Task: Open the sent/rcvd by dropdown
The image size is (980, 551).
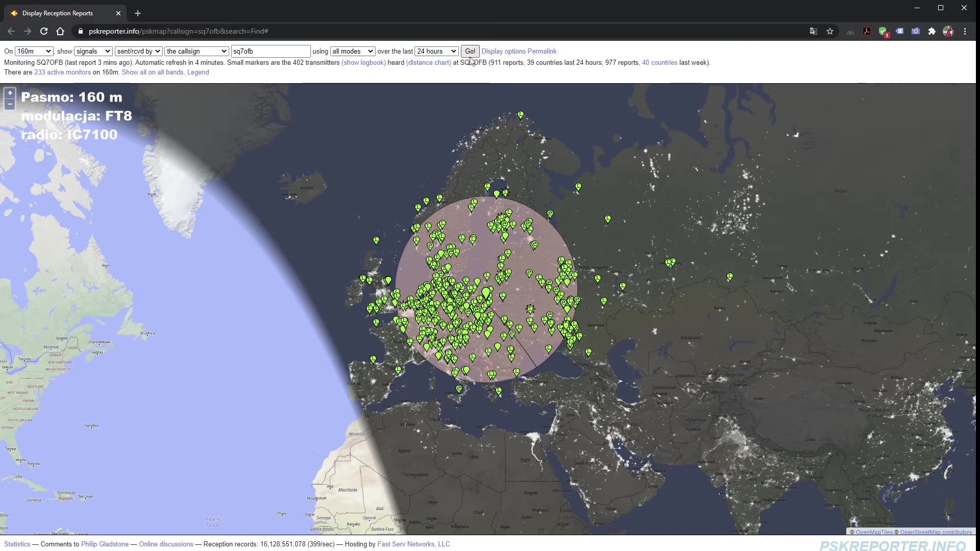Action: [138, 51]
